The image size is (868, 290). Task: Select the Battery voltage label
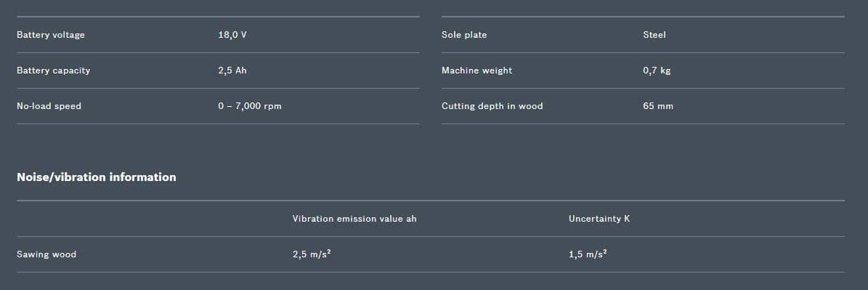click(51, 35)
